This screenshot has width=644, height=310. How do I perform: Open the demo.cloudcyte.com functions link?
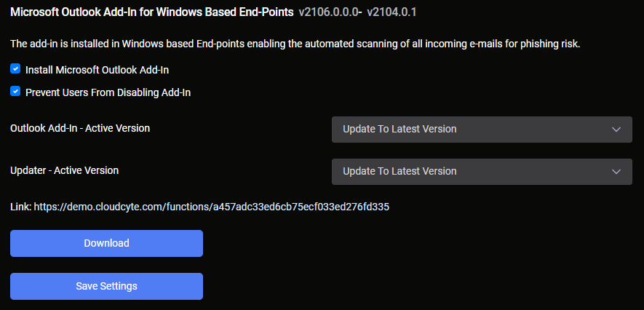211,207
